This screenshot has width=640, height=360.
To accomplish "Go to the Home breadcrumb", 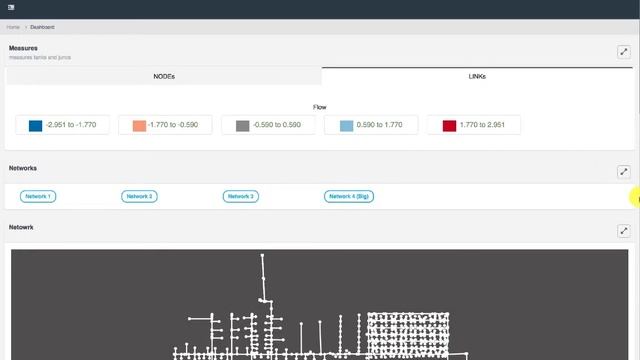I will click(x=13, y=27).
